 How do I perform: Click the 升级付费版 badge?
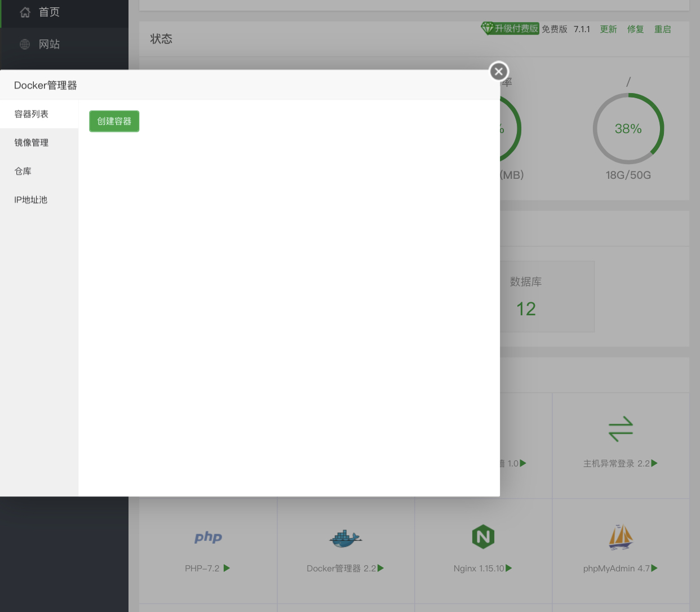[510, 28]
